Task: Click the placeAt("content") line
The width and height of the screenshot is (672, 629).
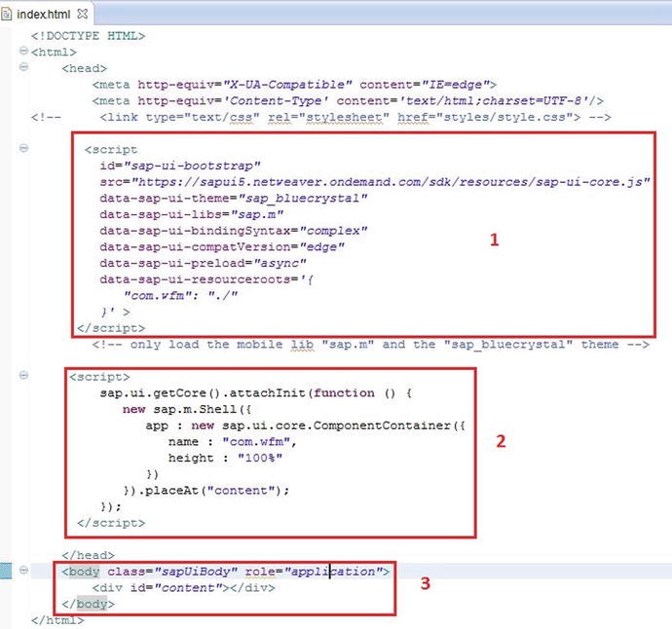Action: pos(206,491)
